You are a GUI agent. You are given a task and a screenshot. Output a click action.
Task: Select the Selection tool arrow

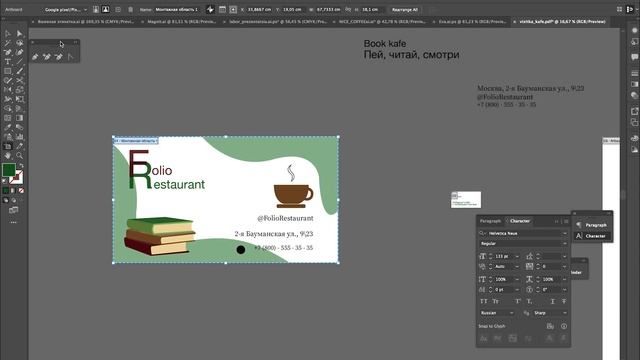tap(8, 33)
